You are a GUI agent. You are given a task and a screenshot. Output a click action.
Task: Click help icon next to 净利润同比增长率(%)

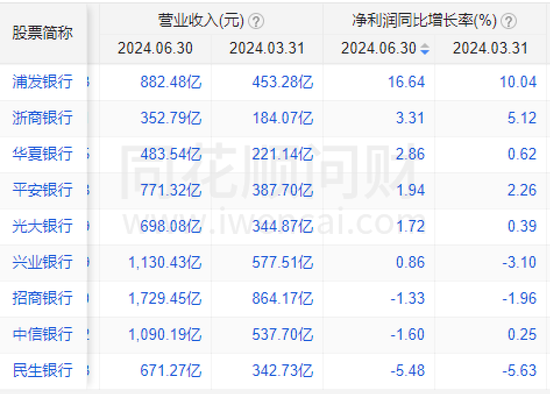(509, 21)
